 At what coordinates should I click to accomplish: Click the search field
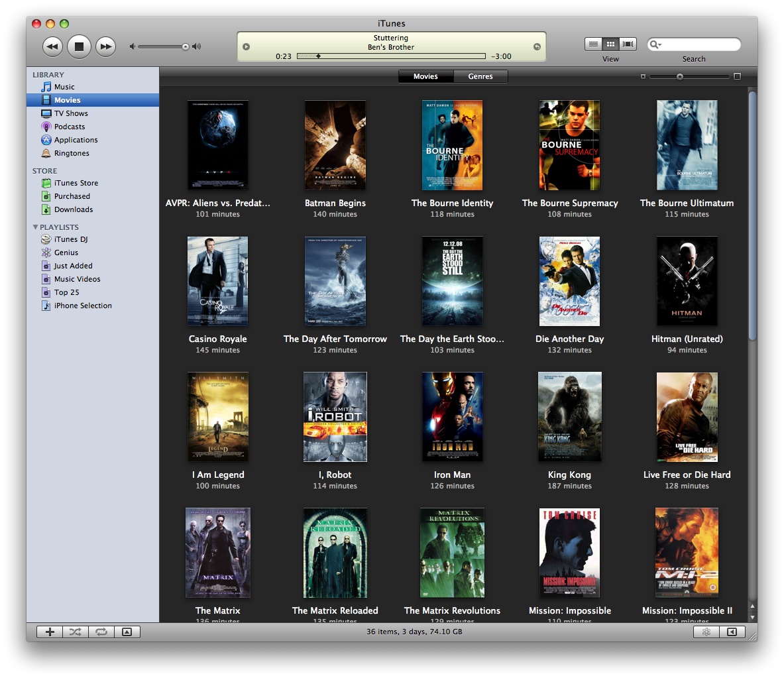tap(694, 44)
